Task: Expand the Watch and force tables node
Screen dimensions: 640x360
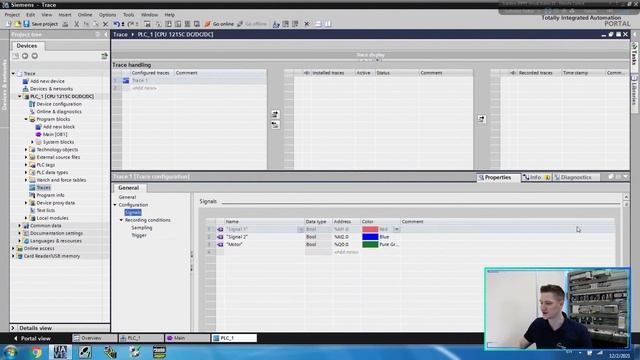Action: pos(26,180)
